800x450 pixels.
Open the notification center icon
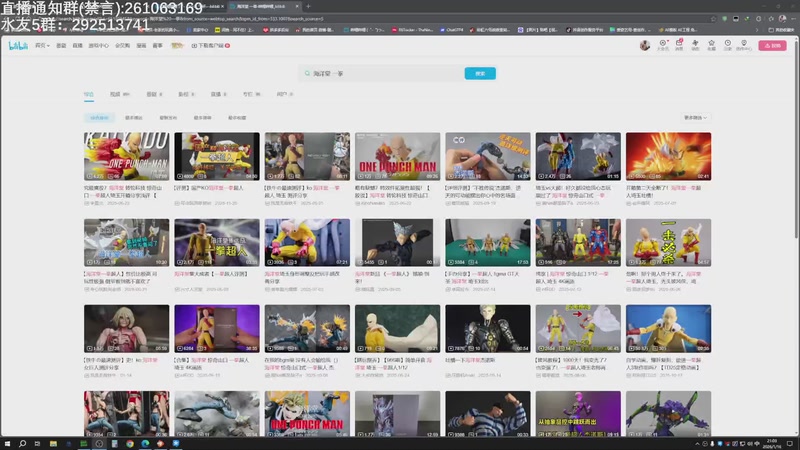pos(790,444)
